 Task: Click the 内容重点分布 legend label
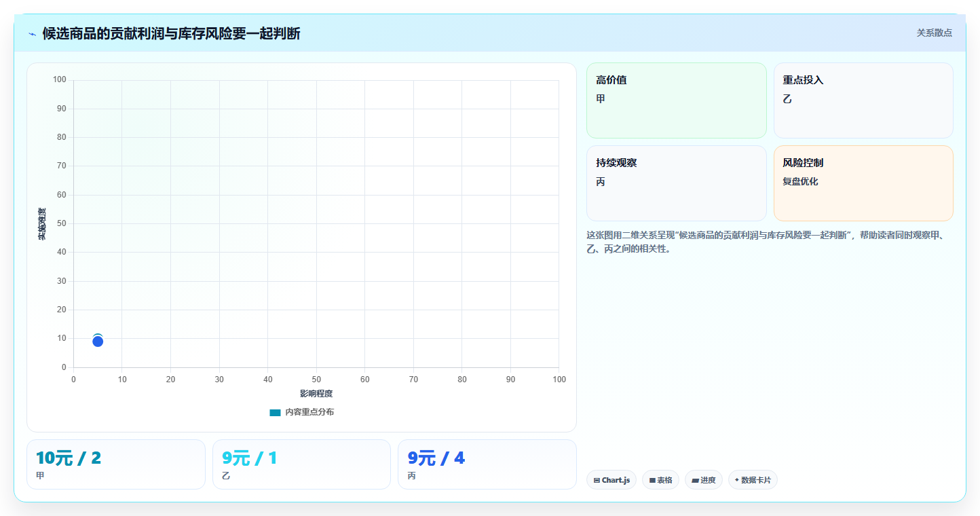309,413
